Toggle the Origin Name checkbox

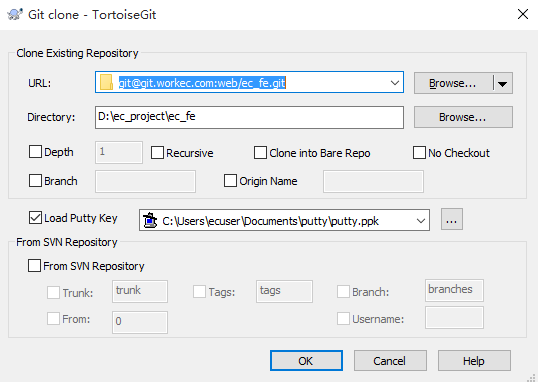click(x=230, y=181)
